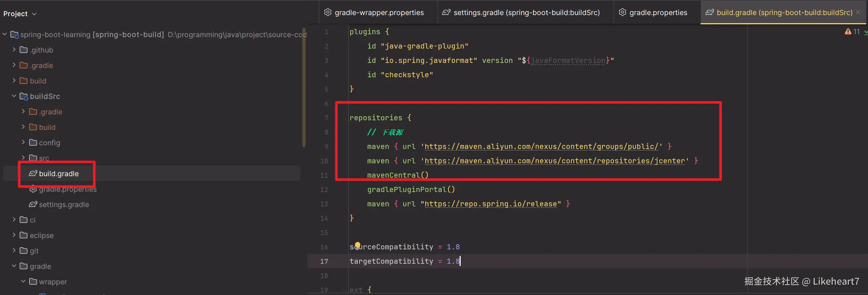Click the gear icon on gradle.properties editor tab
The width and height of the screenshot is (868, 295).
coord(622,13)
